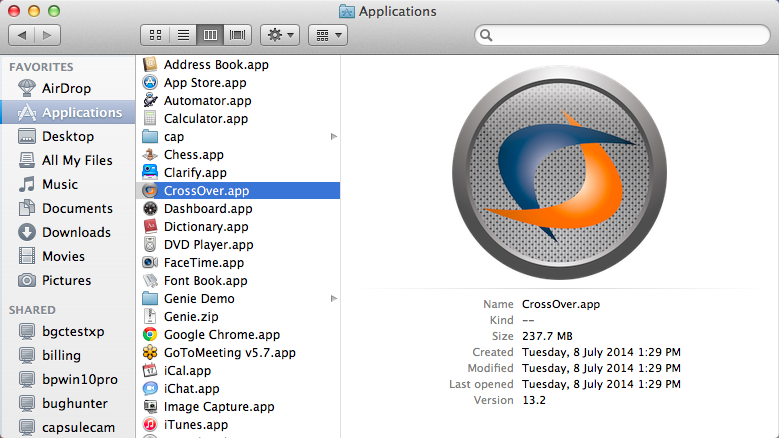Select iChat.app icon
779x438 pixels.
(x=150, y=388)
